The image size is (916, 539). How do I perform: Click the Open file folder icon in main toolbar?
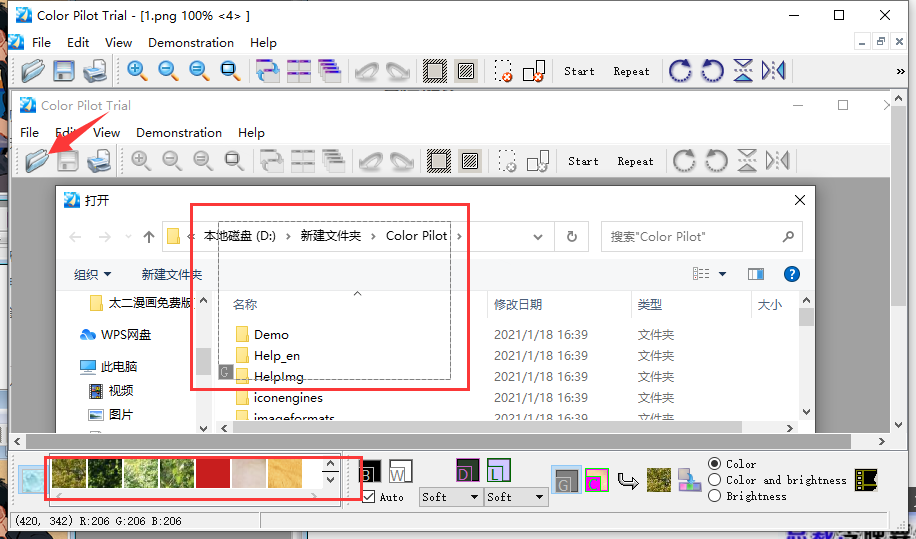click(33, 71)
